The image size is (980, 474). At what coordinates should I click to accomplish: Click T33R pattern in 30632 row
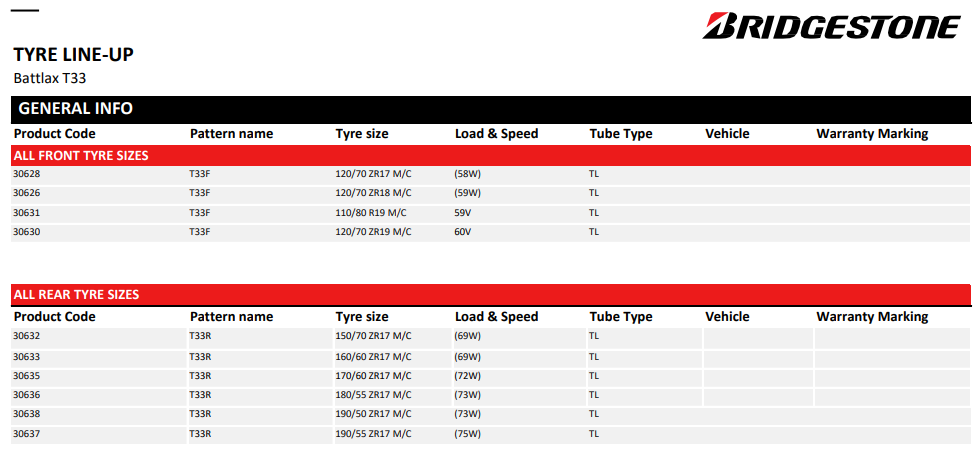click(201, 336)
